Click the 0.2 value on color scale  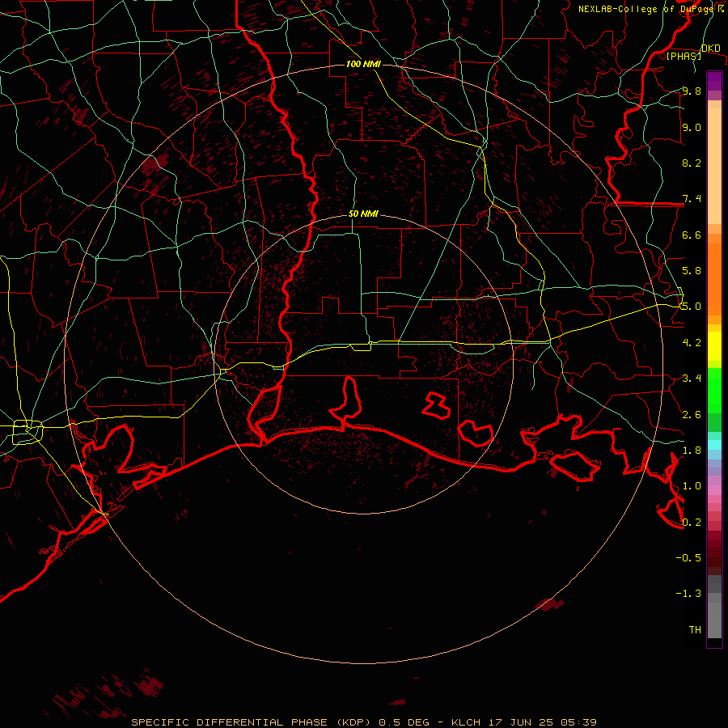coord(692,523)
